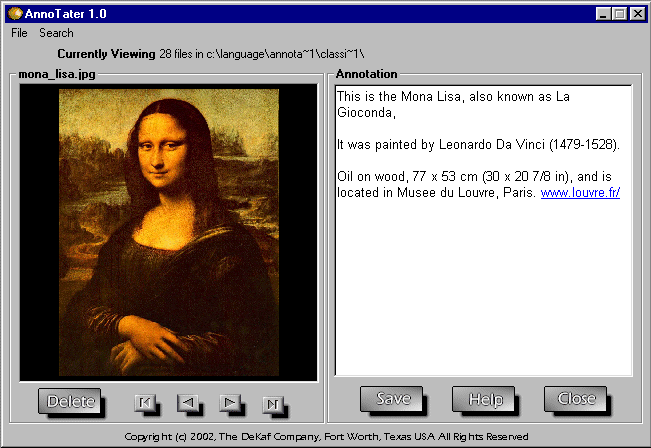Image resolution: width=651 pixels, height=448 pixels.
Task: Click the line "Oil on wood, 77 x 53 cm"
Action: (407, 176)
